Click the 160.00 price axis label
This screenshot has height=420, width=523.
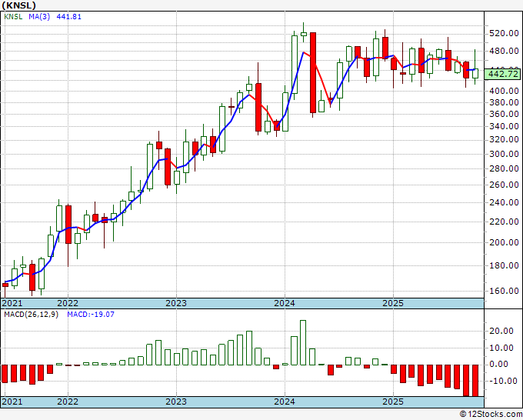click(x=504, y=291)
